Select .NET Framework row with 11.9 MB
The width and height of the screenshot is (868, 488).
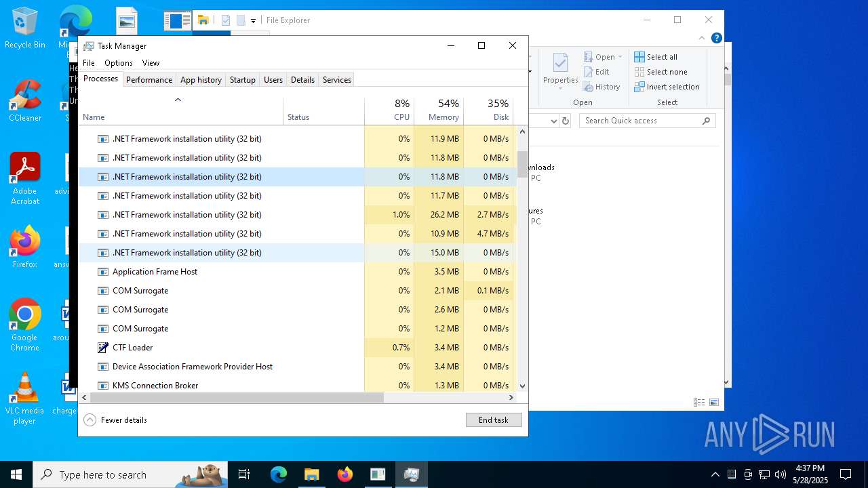pyautogui.click(x=296, y=139)
